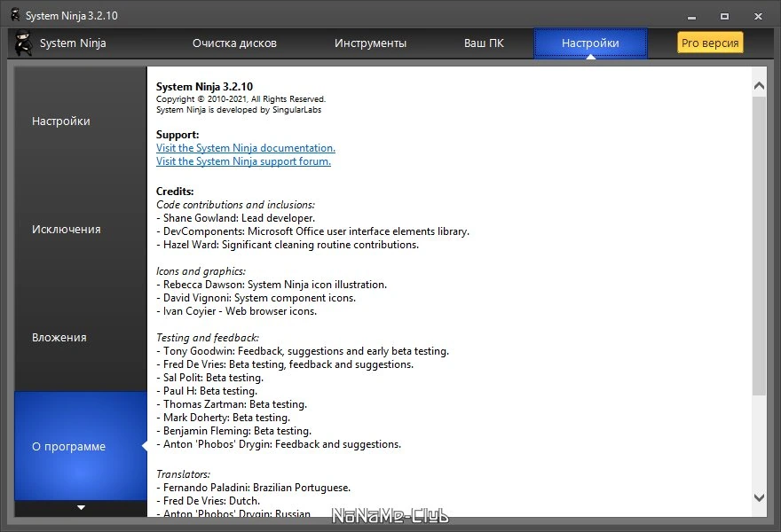The width and height of the screenshot is (781, 532).
Task: Open the Ваш ПК tab
Action: tap(484, 43)
